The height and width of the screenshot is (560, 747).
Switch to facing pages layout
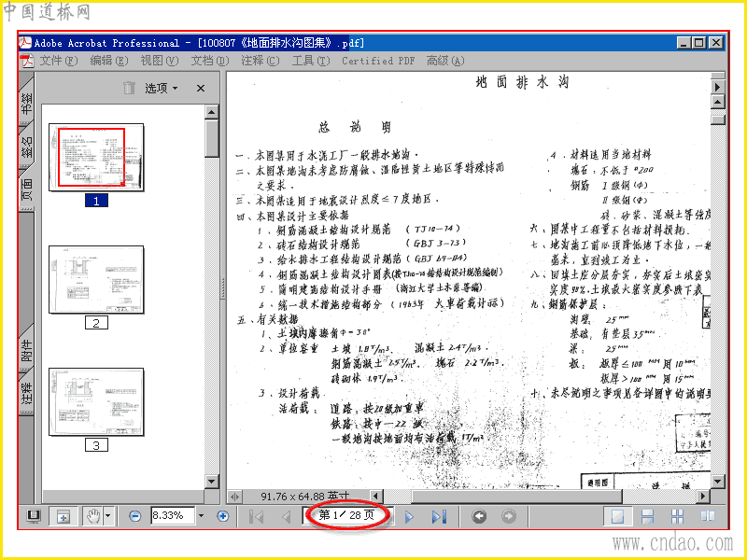[708, 516]
